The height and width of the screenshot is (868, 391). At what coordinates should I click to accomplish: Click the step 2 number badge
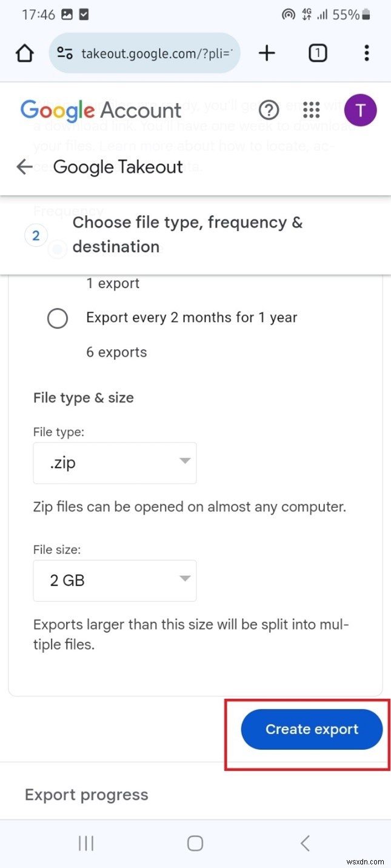pos(36,235)
